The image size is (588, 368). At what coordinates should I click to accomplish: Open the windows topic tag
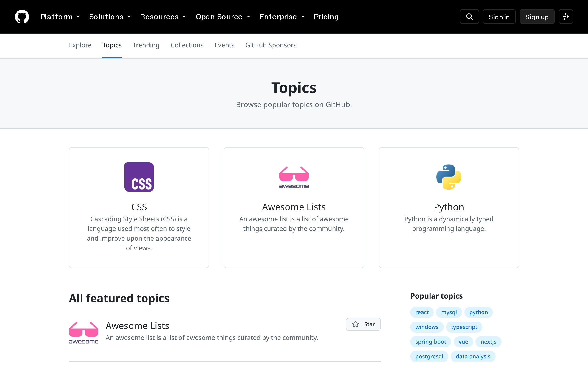pos(427,327)
